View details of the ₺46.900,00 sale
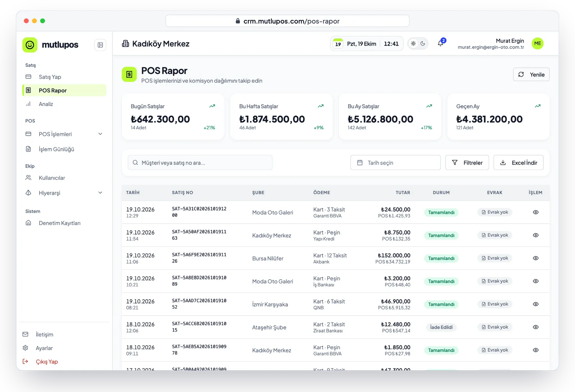This screenshot has width=575, height=392. [535, 304]
